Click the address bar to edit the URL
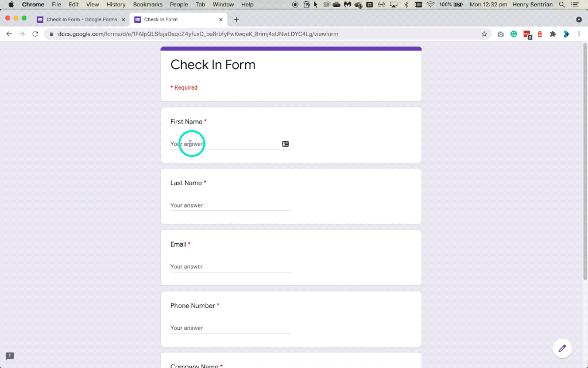Image resolution: width=588 pixels, height=368 pixels. click(x=230, y=34)
